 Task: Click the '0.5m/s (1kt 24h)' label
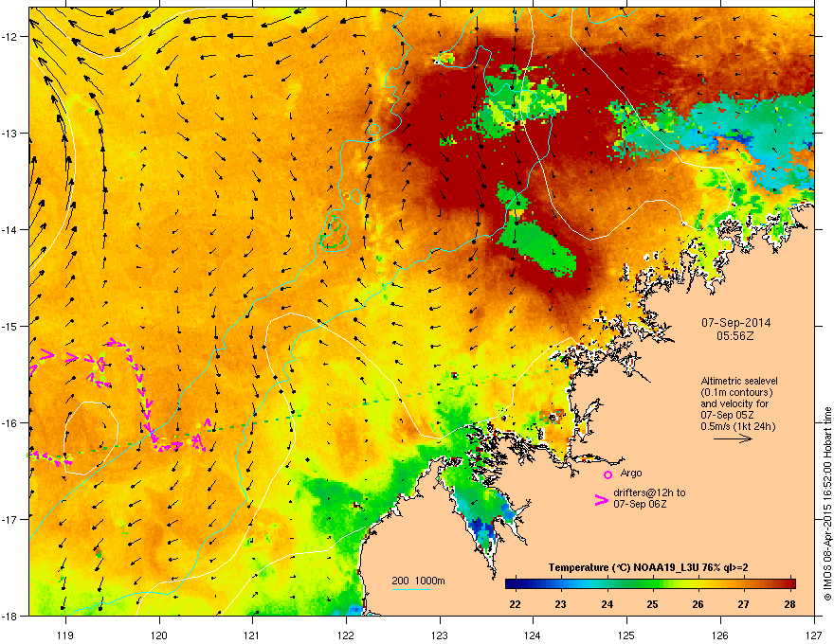pos(738,426)
